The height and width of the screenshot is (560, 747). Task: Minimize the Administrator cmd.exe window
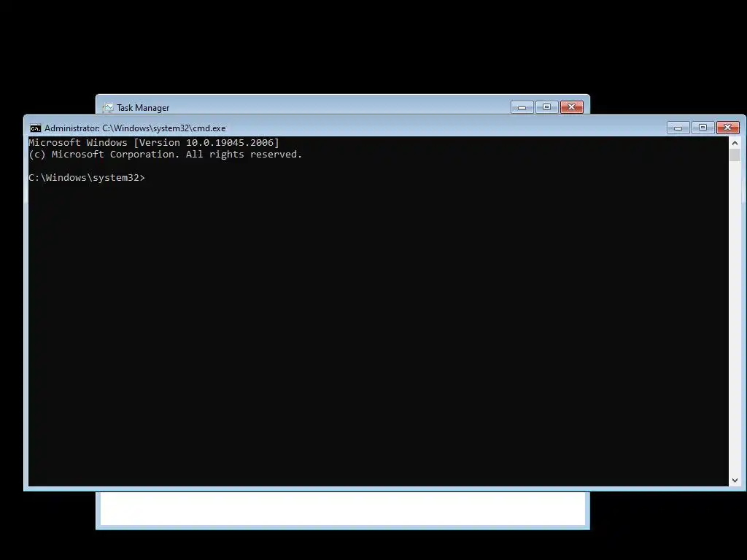tap(678, 128)
